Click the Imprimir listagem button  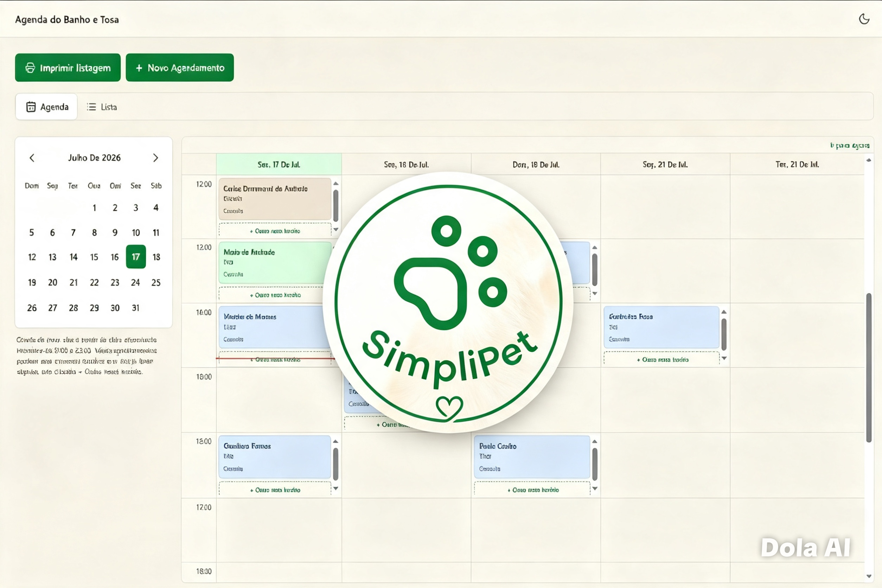coord(68,68)
